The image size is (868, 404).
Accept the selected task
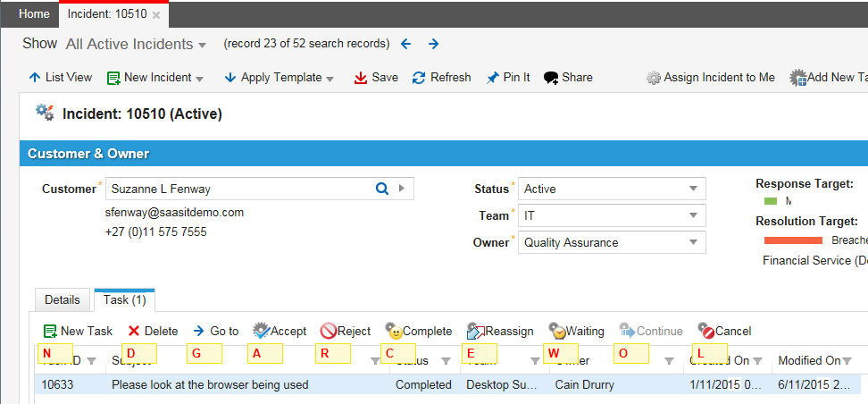point(280,331)
